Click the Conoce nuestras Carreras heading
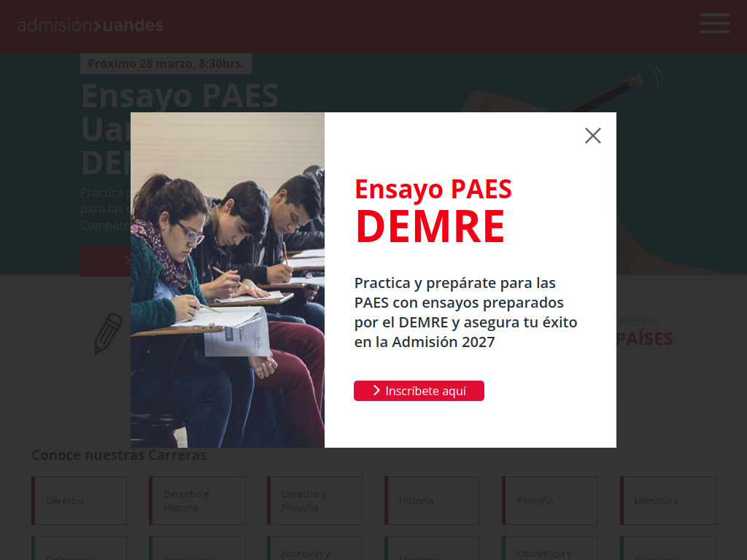Image resolution: width=747 pixels, height=560 pixels. pos(119,455)
